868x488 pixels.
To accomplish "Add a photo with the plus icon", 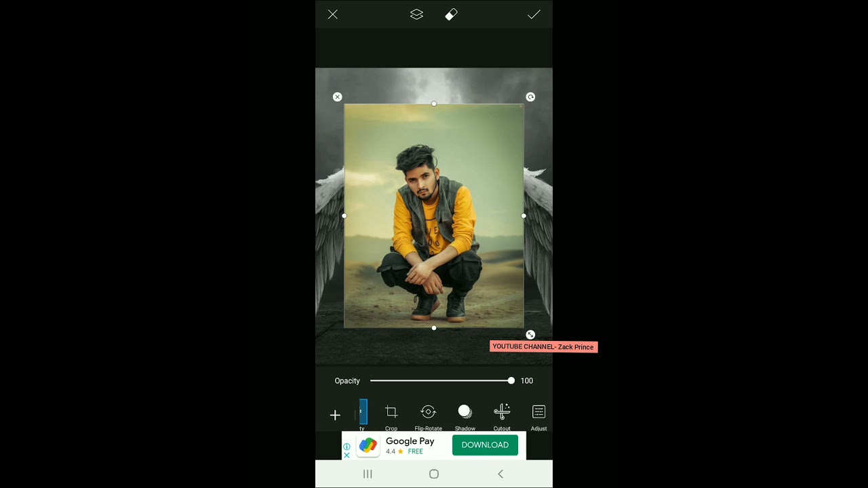I will click(x=335, y=415).
